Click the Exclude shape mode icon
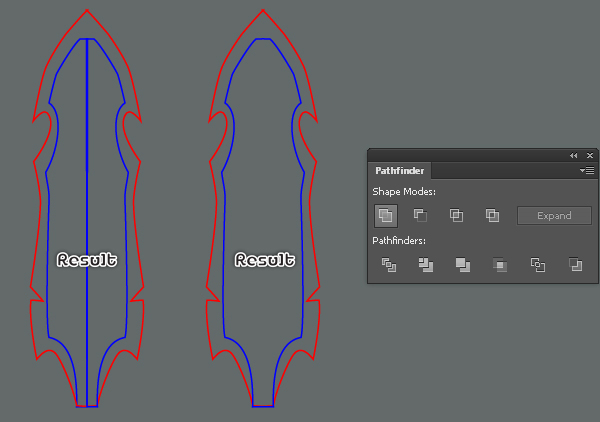Image resolution: width=600 pixels, height=422 pixels. tap(492, 215)
